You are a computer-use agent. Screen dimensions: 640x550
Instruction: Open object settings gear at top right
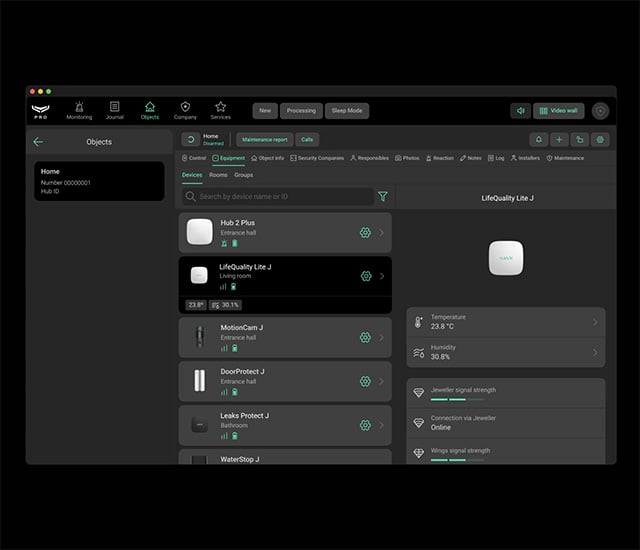click(x=600, y=140)
